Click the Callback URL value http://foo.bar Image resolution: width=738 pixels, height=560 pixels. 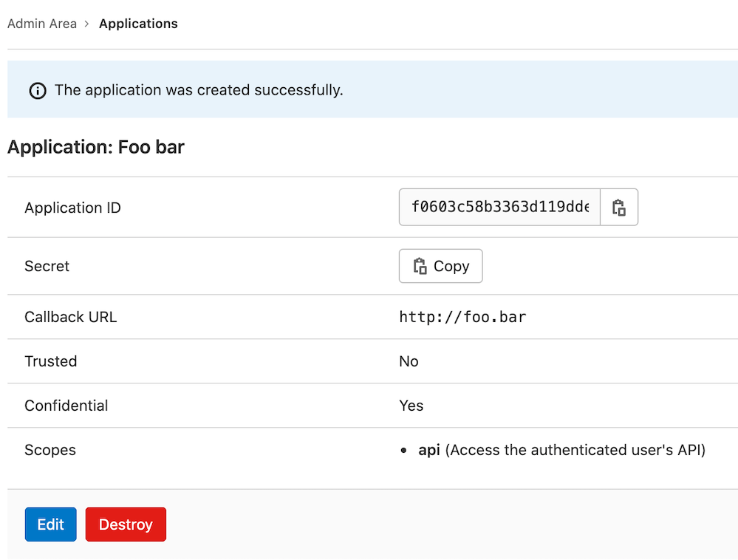(x=462, y=316)
